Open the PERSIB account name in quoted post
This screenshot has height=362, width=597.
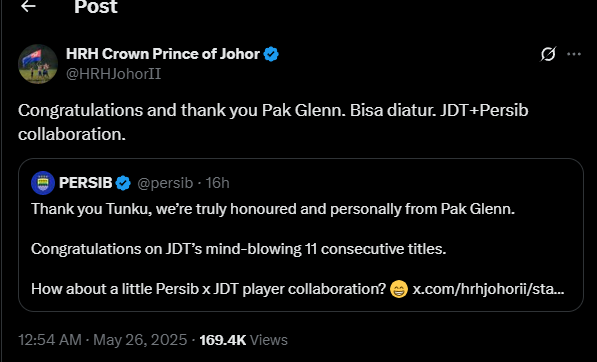click(86, 183)
